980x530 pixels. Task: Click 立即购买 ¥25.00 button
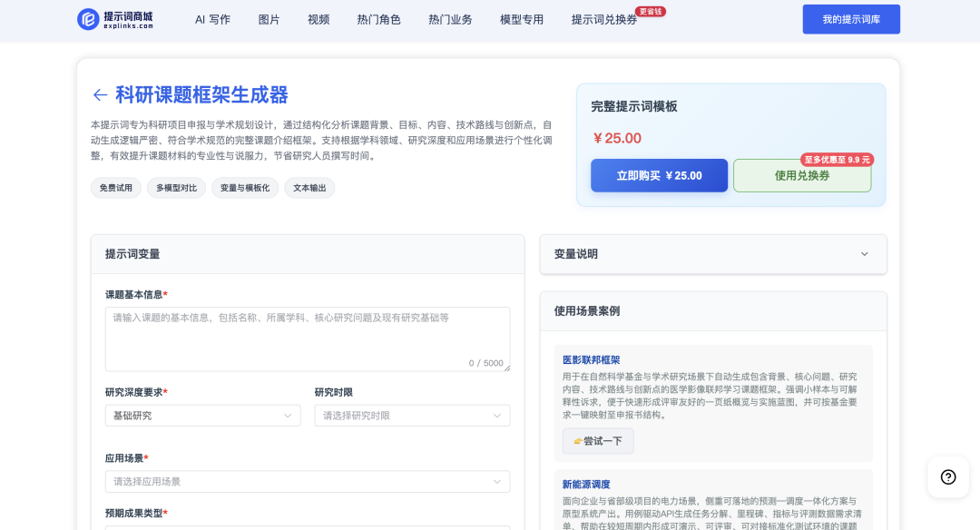pyautogui.click(x=659, y=176)
